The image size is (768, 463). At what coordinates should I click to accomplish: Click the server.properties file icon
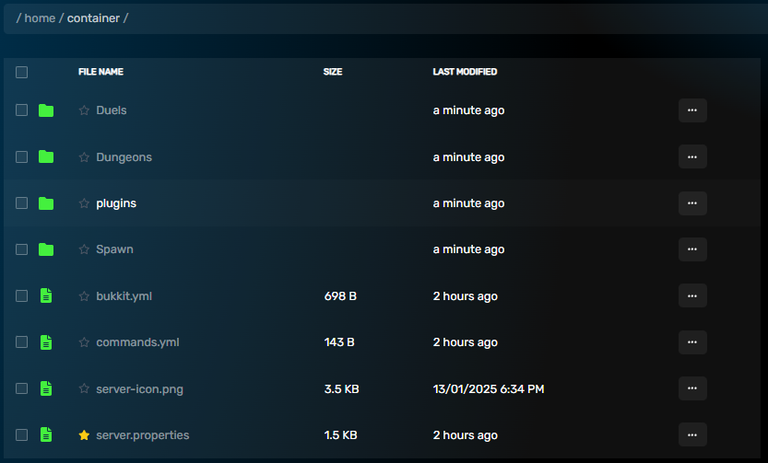tap(46, 435)
